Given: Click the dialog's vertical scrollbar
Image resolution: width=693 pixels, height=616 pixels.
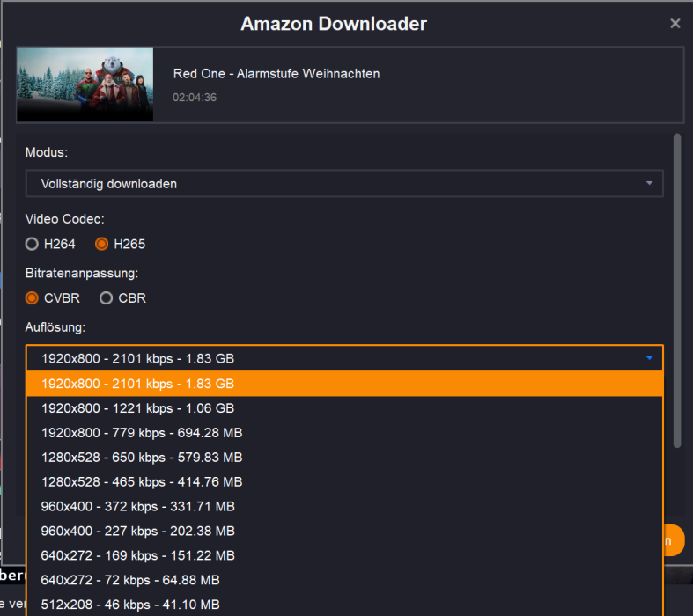Looking at the screenshot, I should (x=677, y=291).
